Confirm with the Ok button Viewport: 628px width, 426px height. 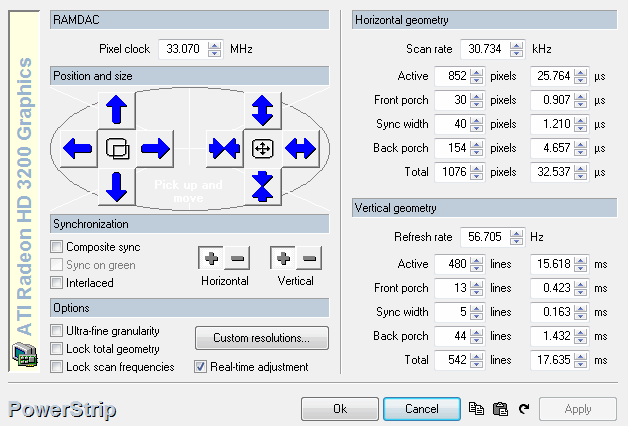340,409
